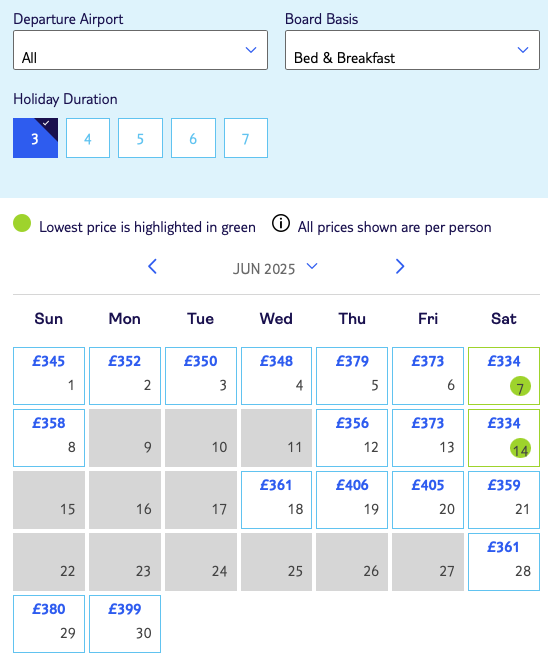Choose 6-night holiday duration

193,138
